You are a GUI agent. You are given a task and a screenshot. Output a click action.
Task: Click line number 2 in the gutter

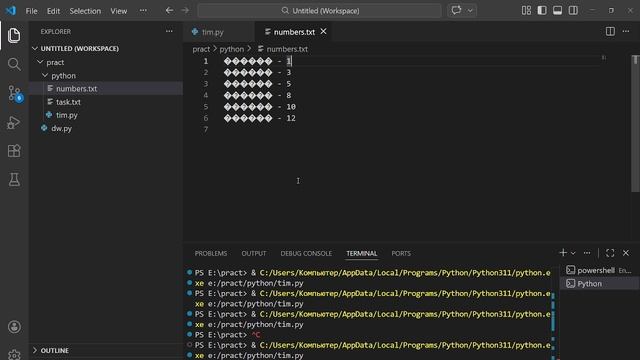[206, 73]
